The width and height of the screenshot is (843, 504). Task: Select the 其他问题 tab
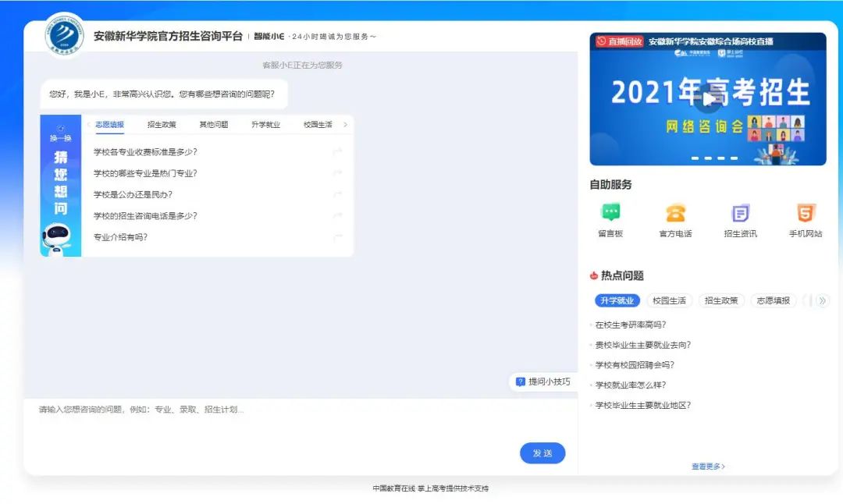tap(214, 125)
